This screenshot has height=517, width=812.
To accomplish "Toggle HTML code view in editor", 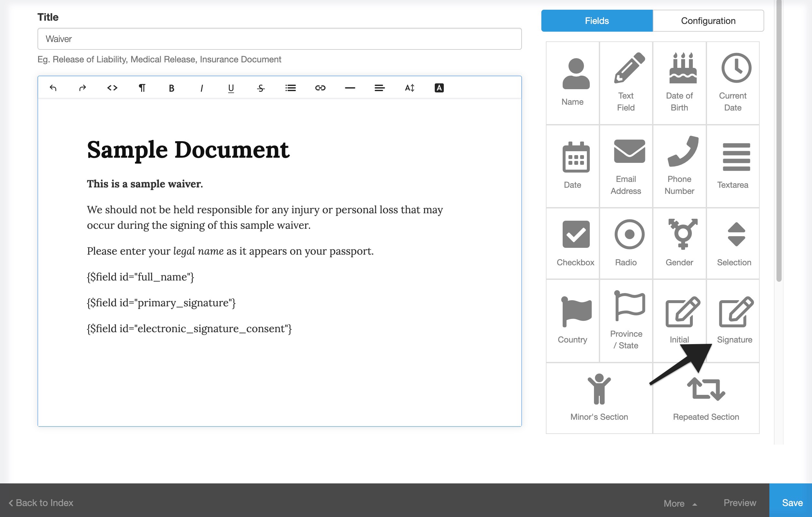I will tap(112, 88).
